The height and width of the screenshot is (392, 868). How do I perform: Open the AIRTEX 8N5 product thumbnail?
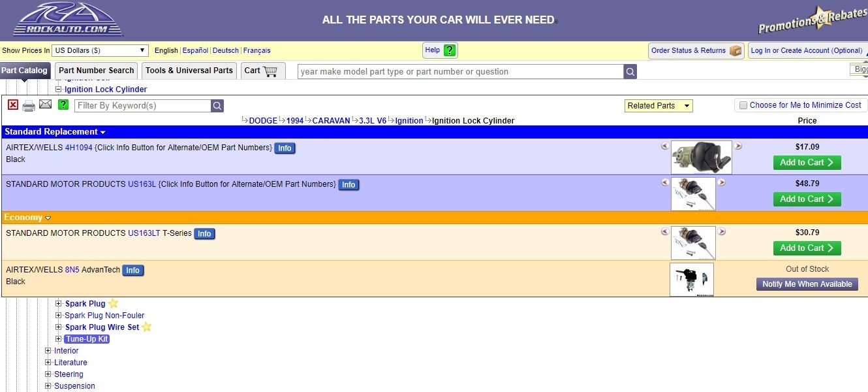[692, 280]
